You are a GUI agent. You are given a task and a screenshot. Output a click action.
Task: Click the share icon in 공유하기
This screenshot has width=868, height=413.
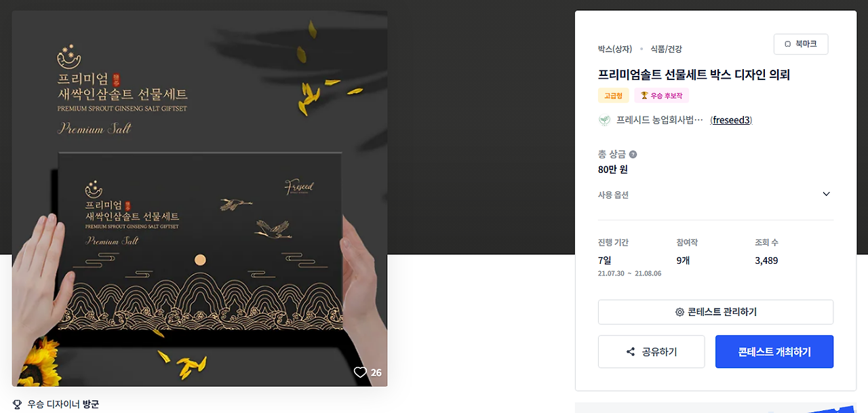(x=631, y=352)
